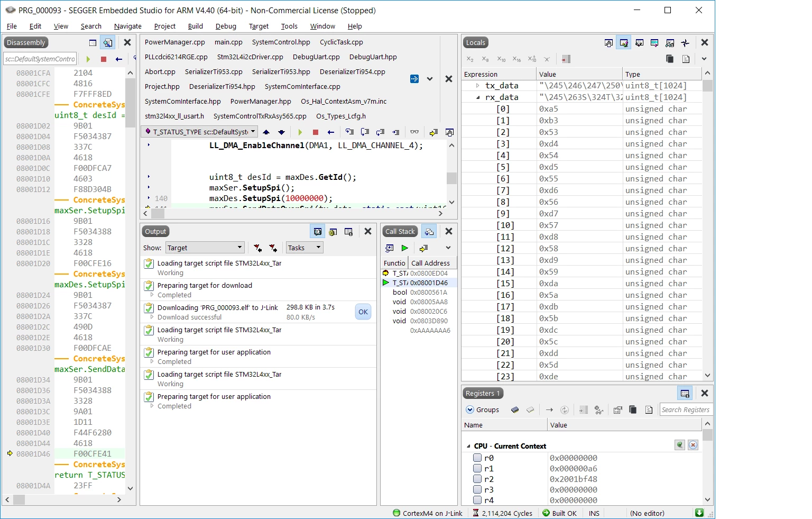Click Step Over icon in editor toolbar

tap(365, 132)
